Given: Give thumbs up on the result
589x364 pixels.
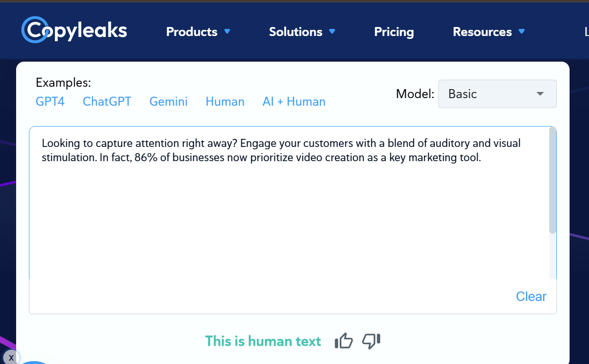Looking at the screenshot, I should [344, 341].
